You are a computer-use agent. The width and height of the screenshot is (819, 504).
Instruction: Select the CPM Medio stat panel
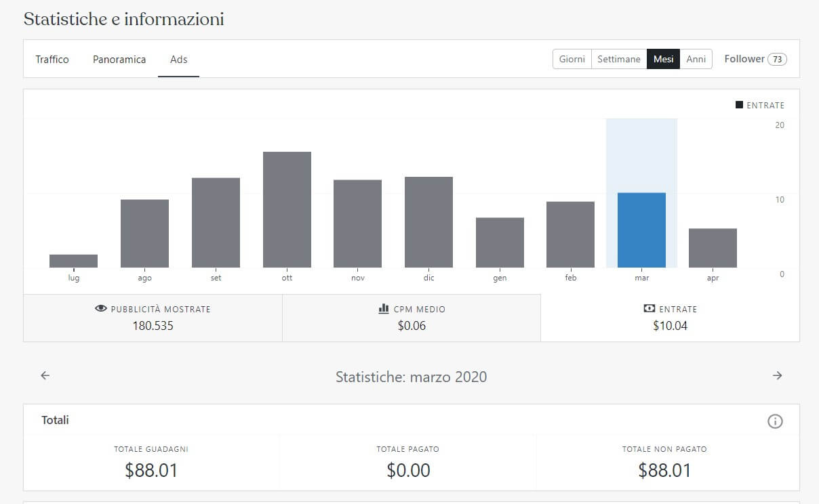point(411,318)
